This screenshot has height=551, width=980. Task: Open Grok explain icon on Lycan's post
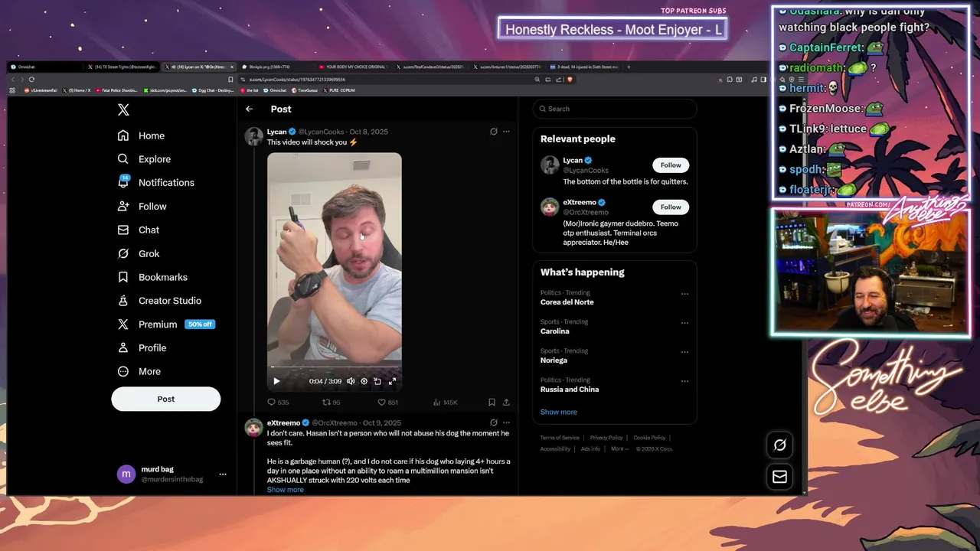[x=494, y=132]
